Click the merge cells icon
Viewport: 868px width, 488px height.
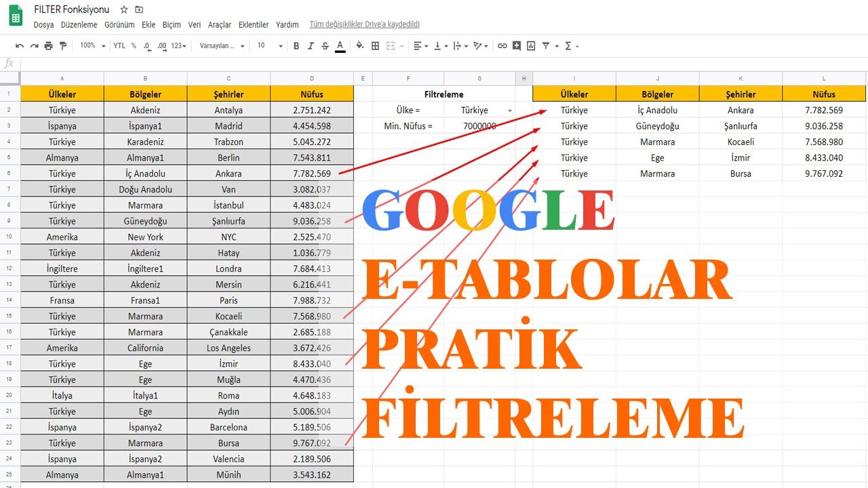pyautogui.click(x=390, y=46)
